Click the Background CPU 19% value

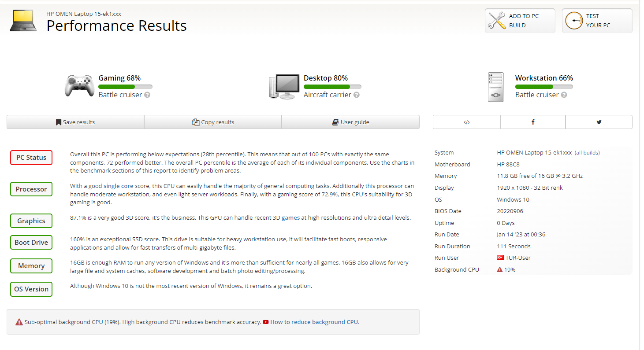[510, 269]
